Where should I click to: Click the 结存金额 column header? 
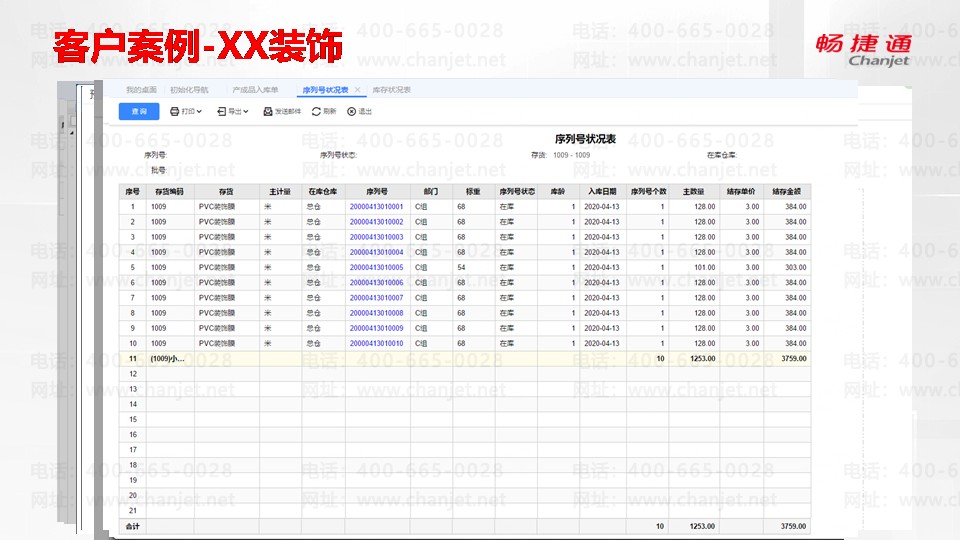786,190
